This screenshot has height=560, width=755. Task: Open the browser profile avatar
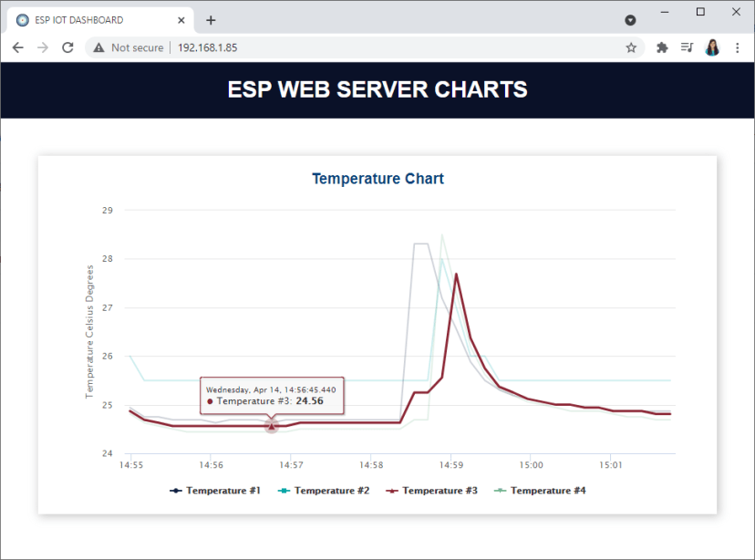coord(712,47)
